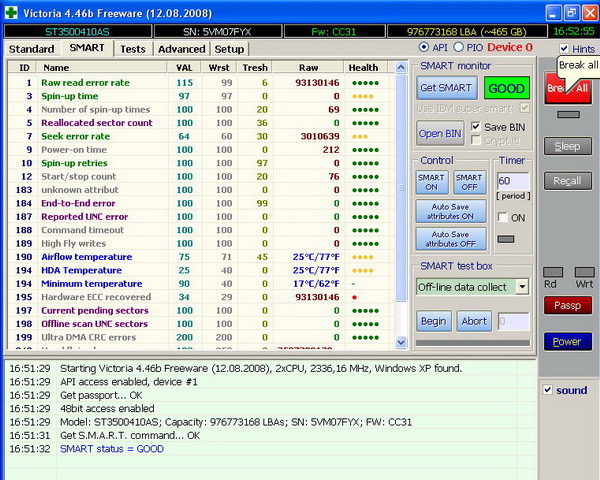This screenshot has height=480, width=600.
Task: Open the Setup tab
Action: 228,49
